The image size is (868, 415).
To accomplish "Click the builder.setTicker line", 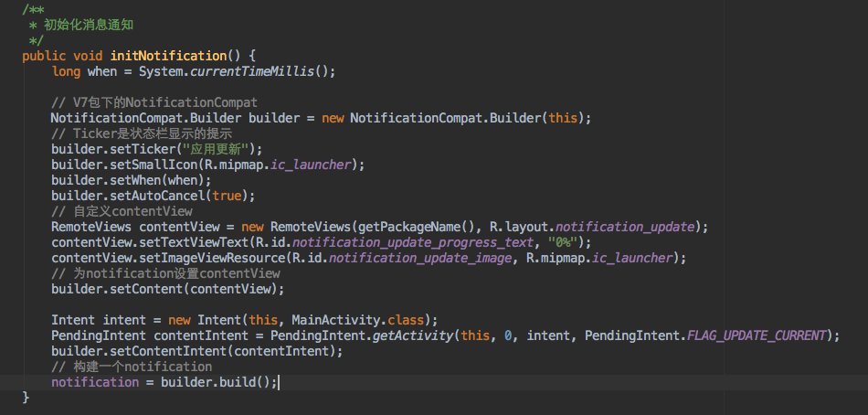I will click(156, 149).
